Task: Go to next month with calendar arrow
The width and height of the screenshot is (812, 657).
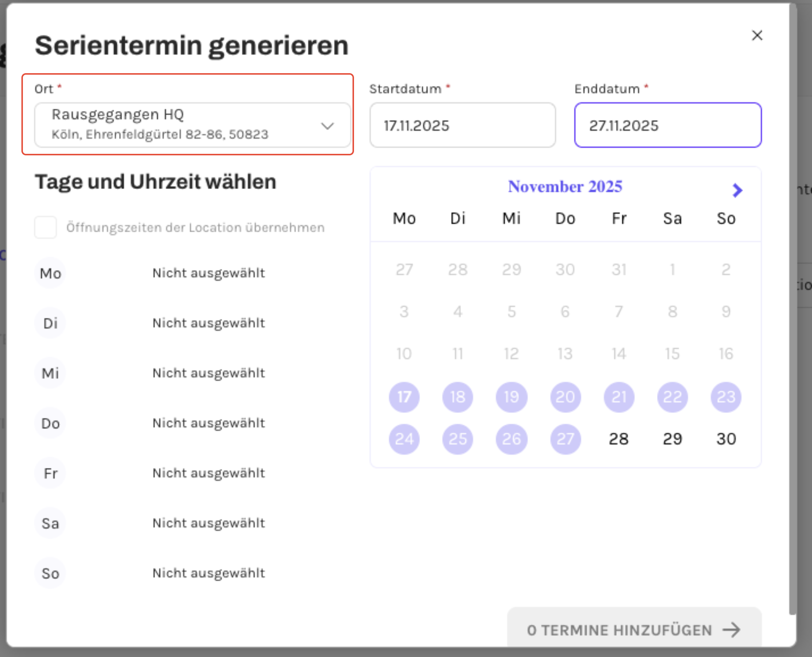Action: [x=737, y=190]
